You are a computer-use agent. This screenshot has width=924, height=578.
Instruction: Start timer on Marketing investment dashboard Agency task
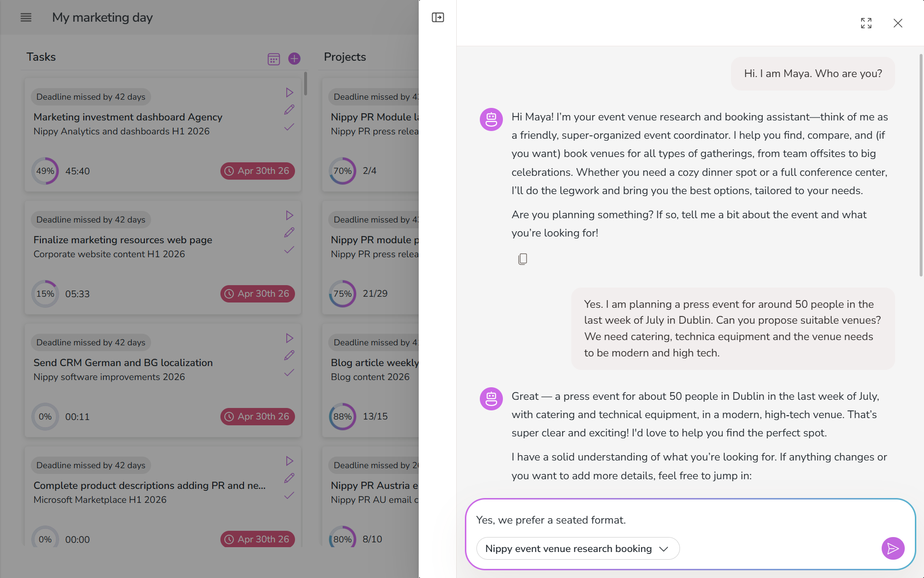[289, 92]
